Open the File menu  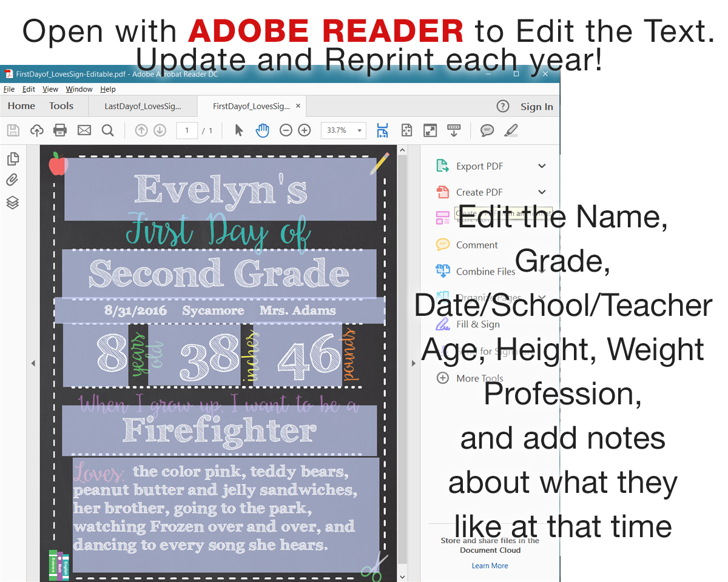[9, 89]
